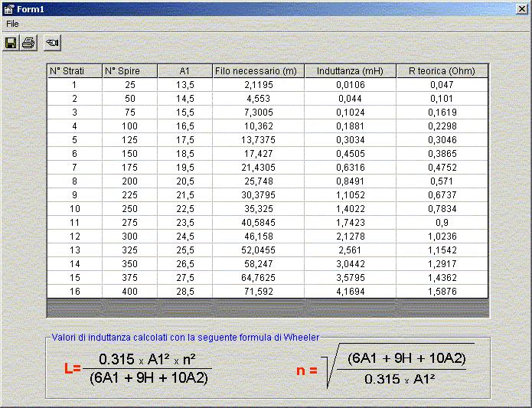The image size is (532, 408).
Task: Select the resistance cell 0,047
Action: (442, 85)
